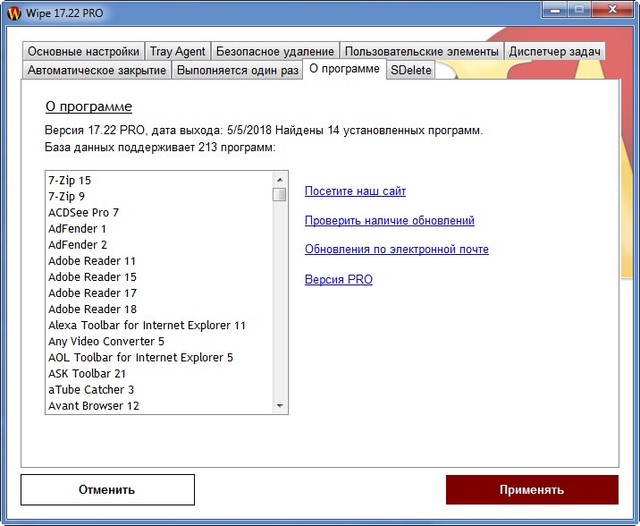The width and height of the screenshot is (640, 526).
Task: Minimize the Wipe window
Action: click(x=555, y=9)
